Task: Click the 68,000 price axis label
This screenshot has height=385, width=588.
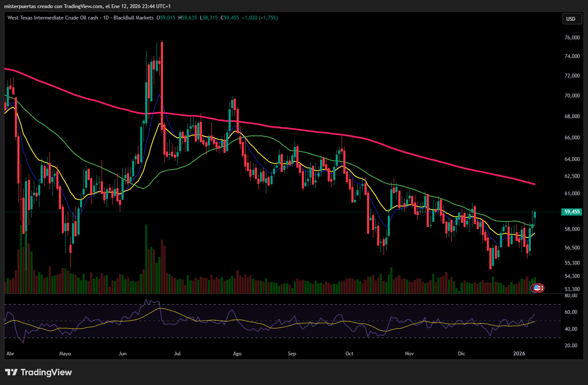Action: [x=572, y=116]
